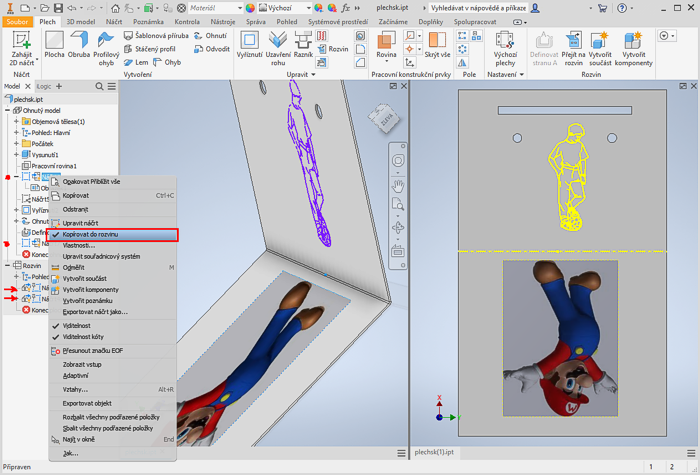The height and width of the screenshot is (475, 700).
Task: Click the Save icon in quick access toolbar
Action: (x=58, y=8)
